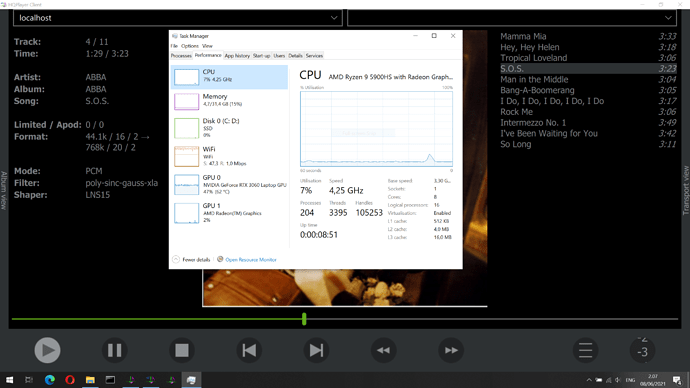Select CPU in the performance sidebar
This screenshot has height=388, width=690.
click(x=229, y=77)
